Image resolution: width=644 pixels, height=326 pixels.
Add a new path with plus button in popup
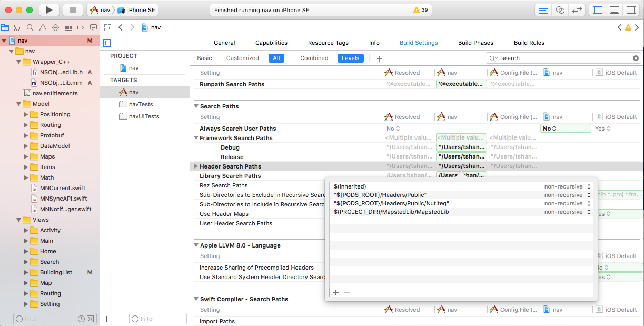point(335,292)
